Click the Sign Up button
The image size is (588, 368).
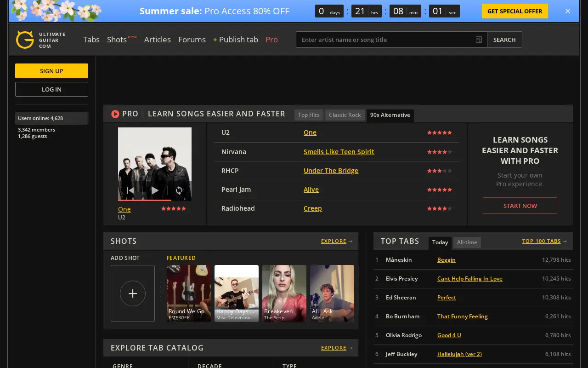(51, 71)
